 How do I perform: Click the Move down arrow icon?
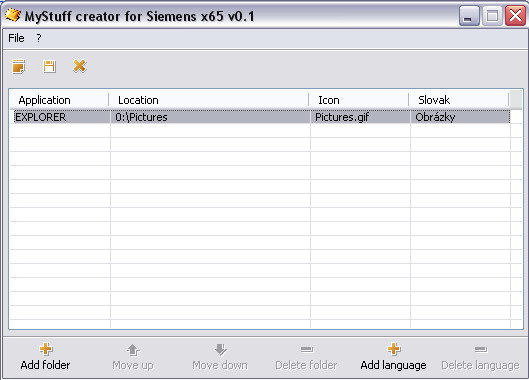[220, 350]
